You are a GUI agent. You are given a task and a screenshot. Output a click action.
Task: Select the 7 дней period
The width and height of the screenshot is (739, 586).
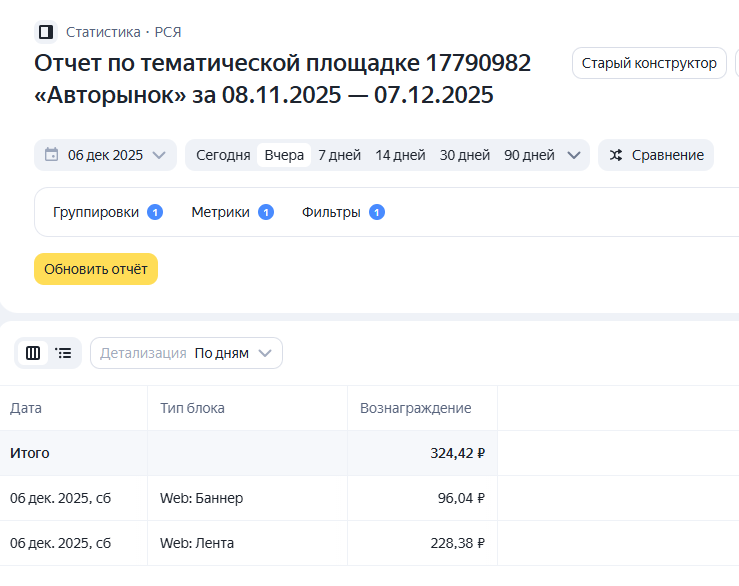point(339,155)
